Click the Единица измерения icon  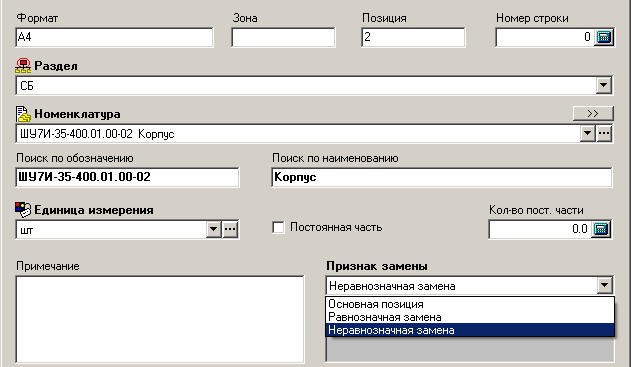(23, 210)
